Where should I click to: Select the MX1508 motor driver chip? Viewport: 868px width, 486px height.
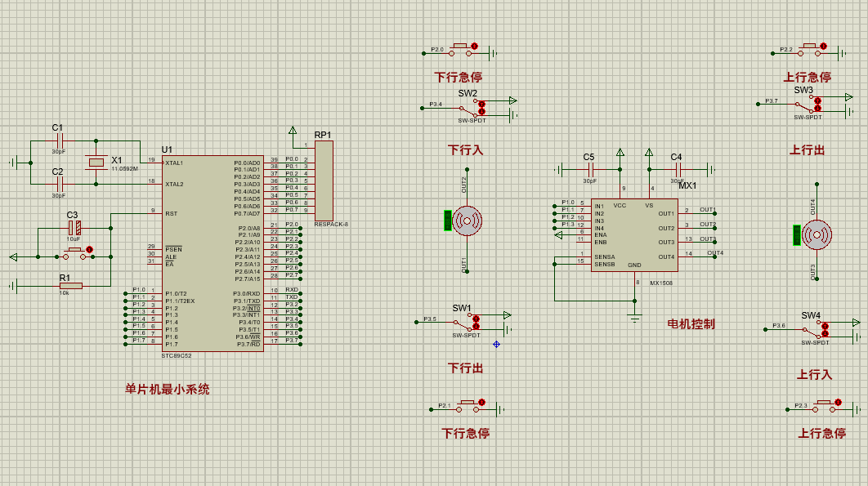click(x=633, y=237)
